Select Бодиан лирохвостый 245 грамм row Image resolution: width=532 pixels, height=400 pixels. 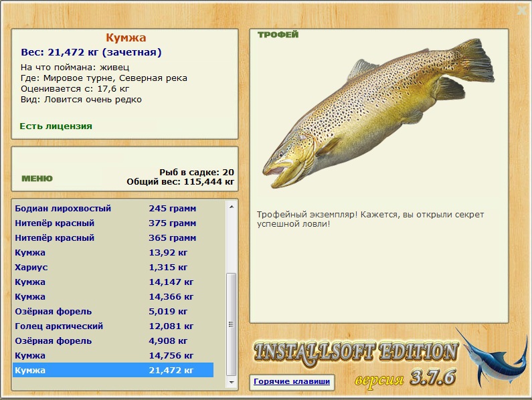(x=113, y=208)
